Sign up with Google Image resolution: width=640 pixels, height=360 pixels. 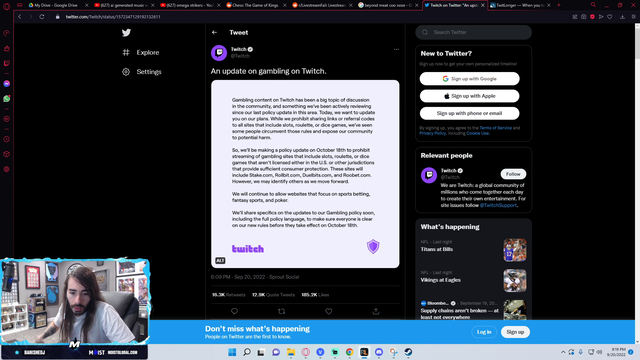tap(469, 79)
